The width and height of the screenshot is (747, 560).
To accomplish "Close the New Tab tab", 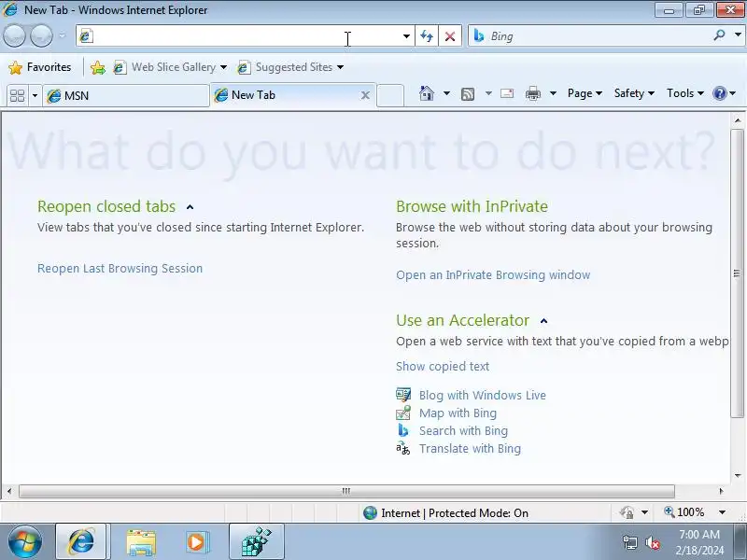I will point(365,95).
